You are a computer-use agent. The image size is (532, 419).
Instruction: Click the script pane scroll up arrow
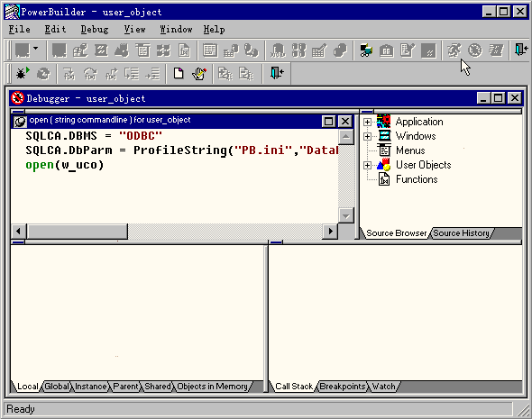click(346, 137)
